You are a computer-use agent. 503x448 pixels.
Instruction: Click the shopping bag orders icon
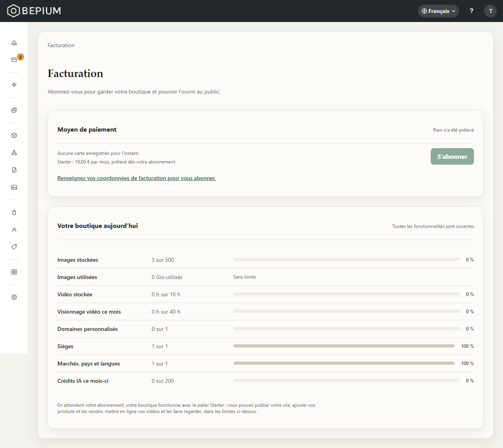pos(14,212)
